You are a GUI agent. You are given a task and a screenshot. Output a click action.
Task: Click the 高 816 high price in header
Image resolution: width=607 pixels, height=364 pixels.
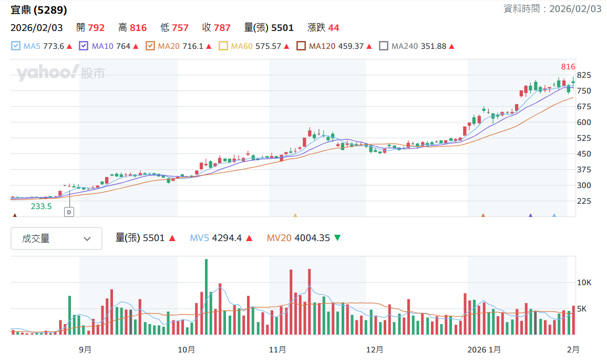click(x=132, y=28)
